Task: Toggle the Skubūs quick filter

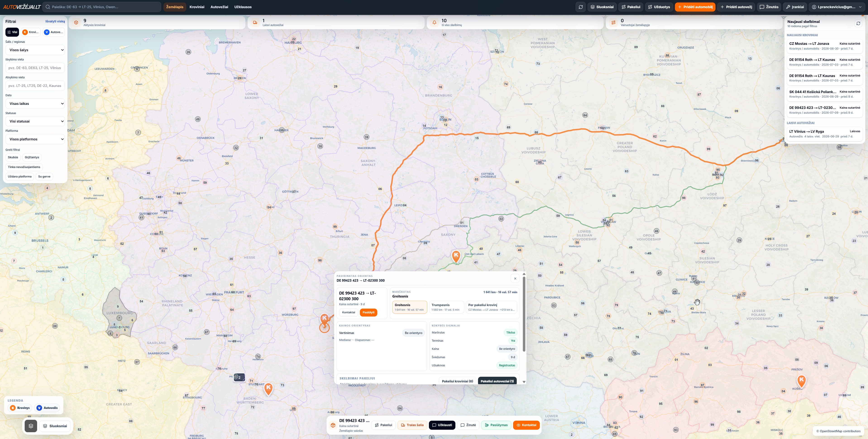Action: (13, 157)
